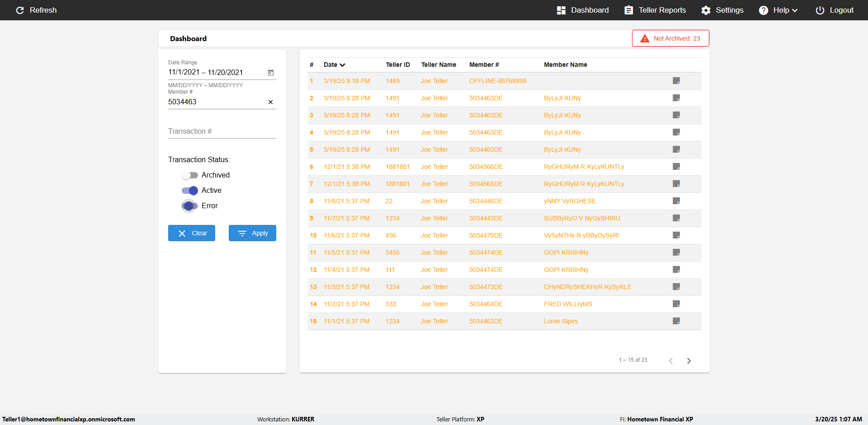Click the Not Archived: 23 alert
The image size is (868, 425).
tap(670, 38)
